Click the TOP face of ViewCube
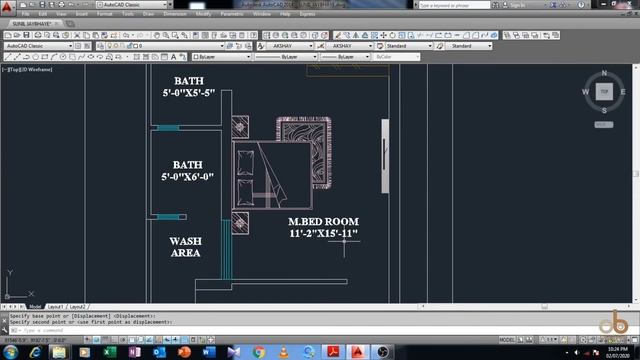 pos(604,91)
